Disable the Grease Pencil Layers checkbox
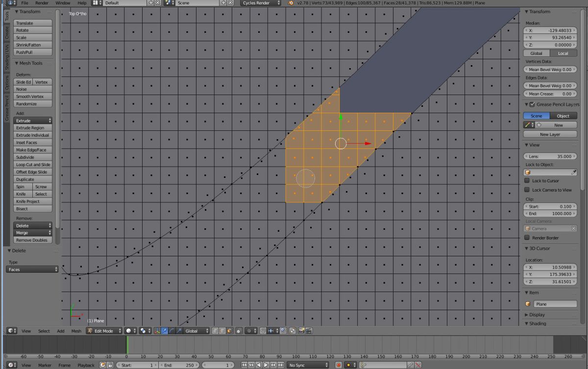588x369 pixels. point(532,104)
